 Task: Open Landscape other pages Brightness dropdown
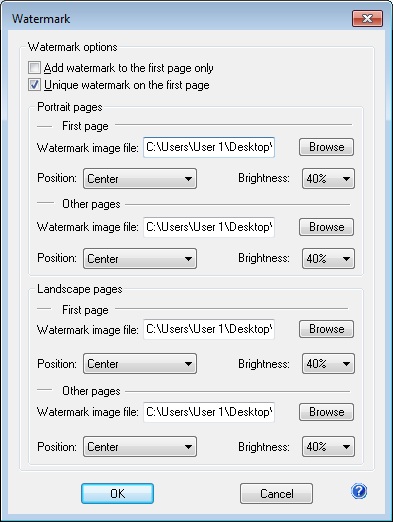point(328,447)
